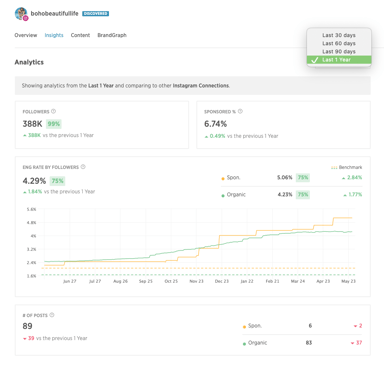Click the 99% followers percentile badge
Viewport: 384px width, 366px height.
click(x=54, y=124)
